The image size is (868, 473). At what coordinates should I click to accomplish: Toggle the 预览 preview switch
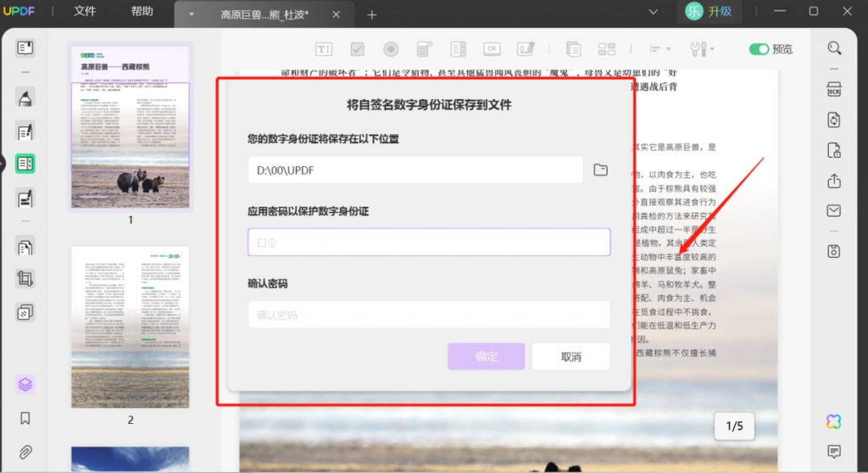759,49
